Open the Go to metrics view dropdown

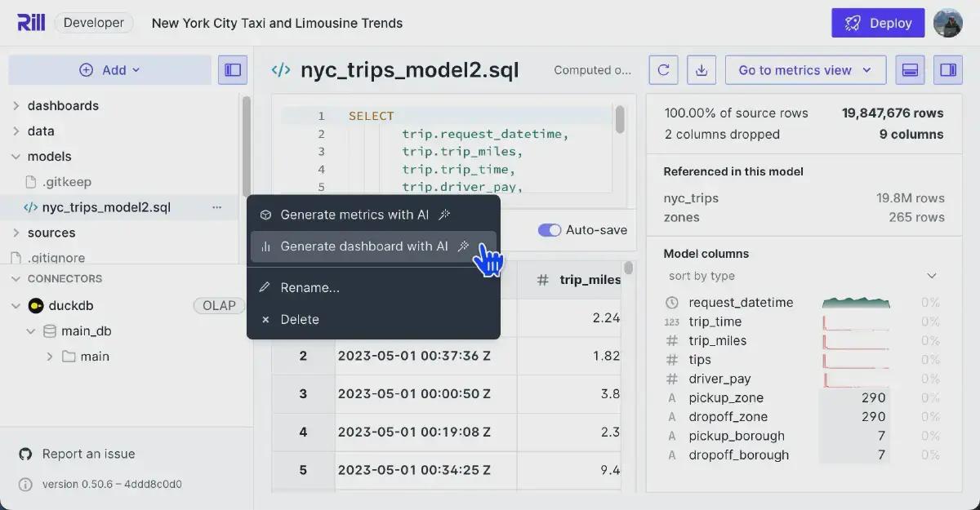(x=805, y=70)
